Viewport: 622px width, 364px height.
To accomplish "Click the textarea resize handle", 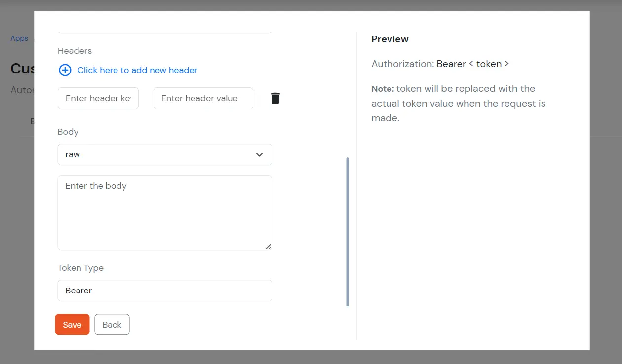I will (x=269, y=246).
